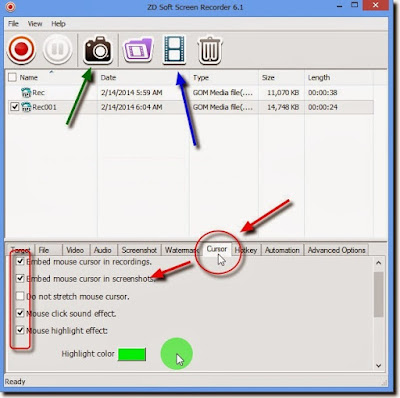This screenshot has height=398, width=400.
Task: Toggle the select-all checkbox beside Name
Action: [12, 77]
